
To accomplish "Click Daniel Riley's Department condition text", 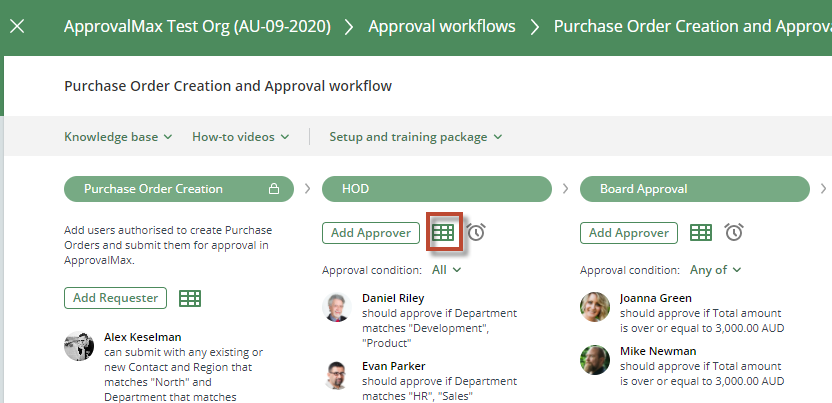I will pos(439,328).
